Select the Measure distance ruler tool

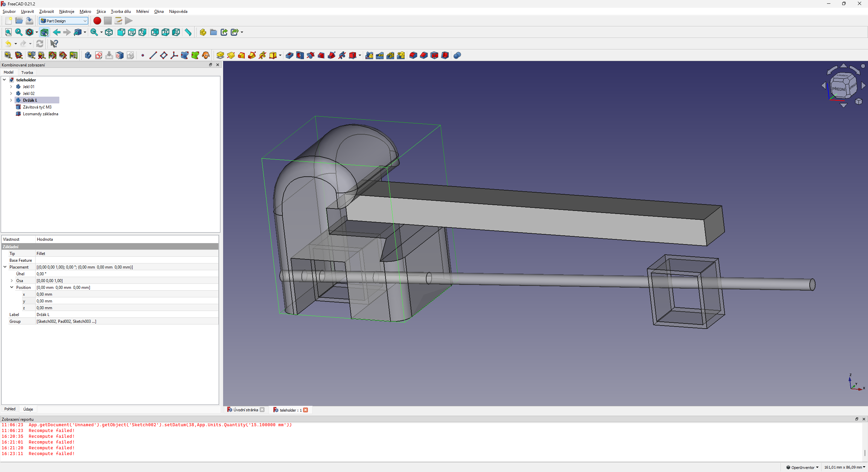coord(188,32)
